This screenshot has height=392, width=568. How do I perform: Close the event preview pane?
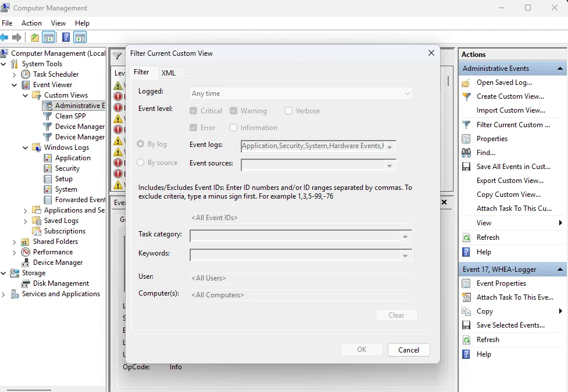tap(444, 202)
